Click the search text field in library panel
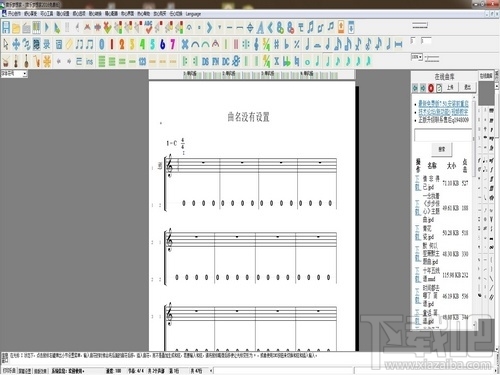500x375 pixels. coord(443,135)
